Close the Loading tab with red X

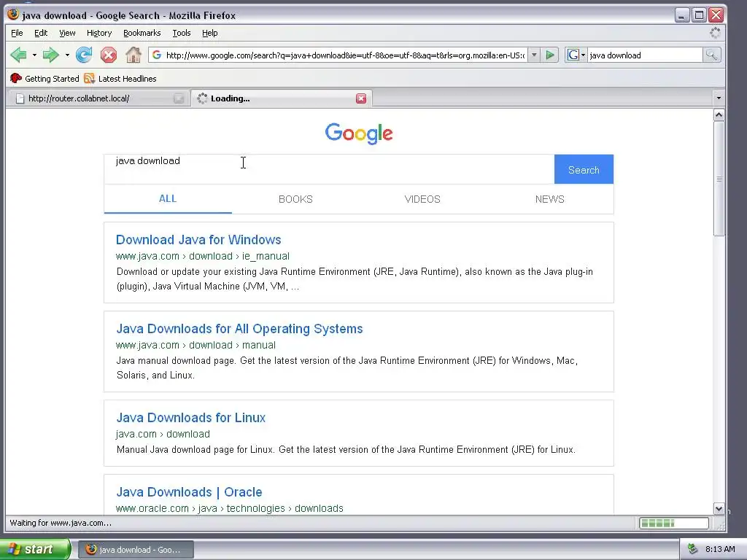pyautogui.click(x=361, y=98)
